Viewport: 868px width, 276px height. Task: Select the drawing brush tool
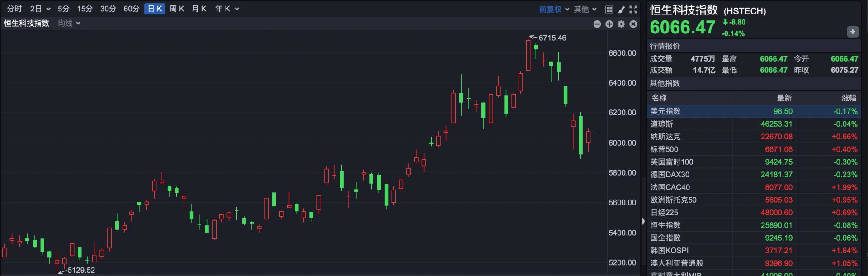621,9
